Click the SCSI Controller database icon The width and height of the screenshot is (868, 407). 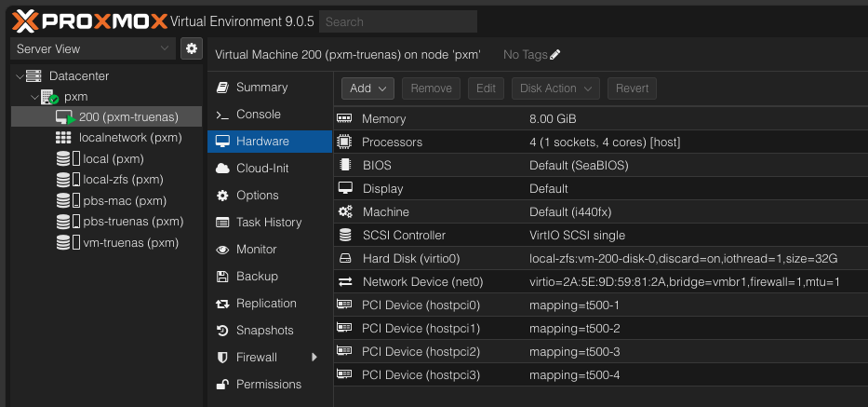[345, 235]
